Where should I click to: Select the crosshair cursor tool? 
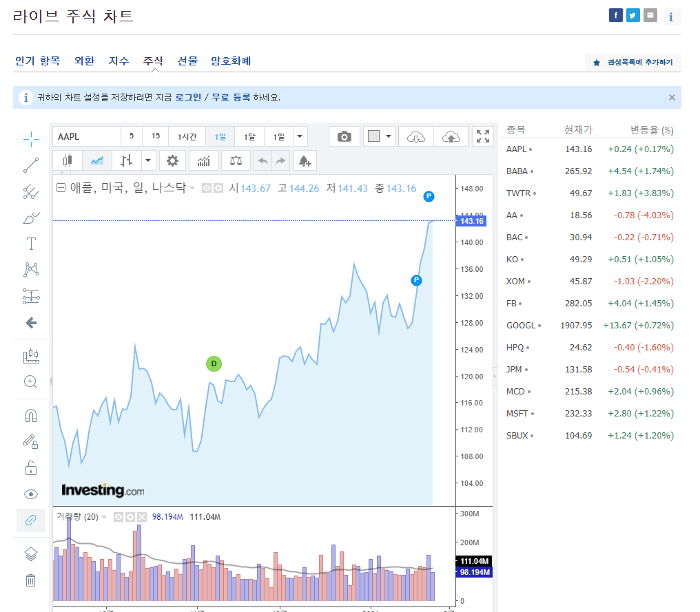31,139
